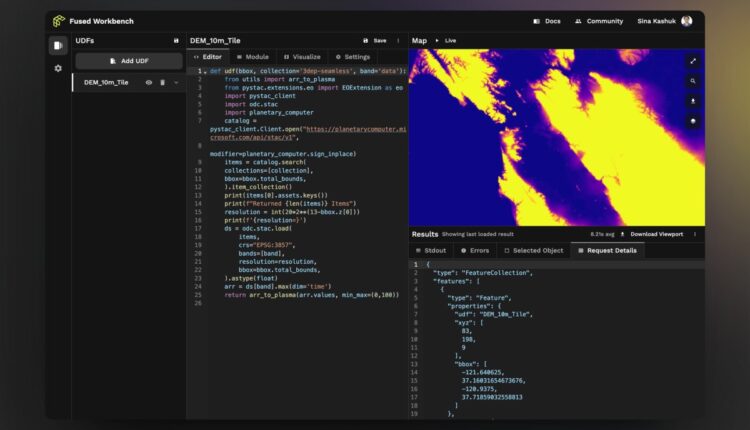Image resolution: width=750 pixels, height=430 pixels.
Task: Toggle the Live map mode
Action: click(x=446, y=41)
